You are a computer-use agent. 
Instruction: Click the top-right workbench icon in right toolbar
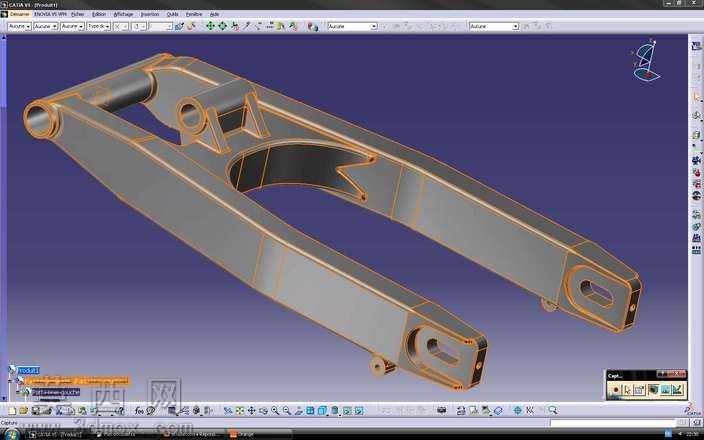point(696,46)
